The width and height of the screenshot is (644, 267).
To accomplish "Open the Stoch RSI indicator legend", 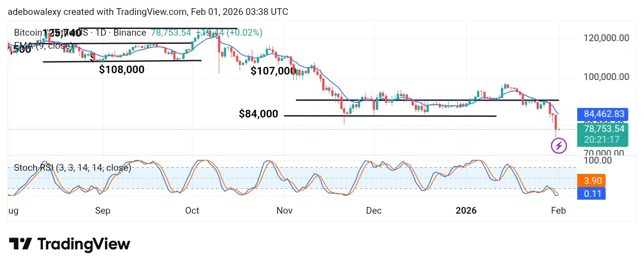I will (x=73, y=168).
